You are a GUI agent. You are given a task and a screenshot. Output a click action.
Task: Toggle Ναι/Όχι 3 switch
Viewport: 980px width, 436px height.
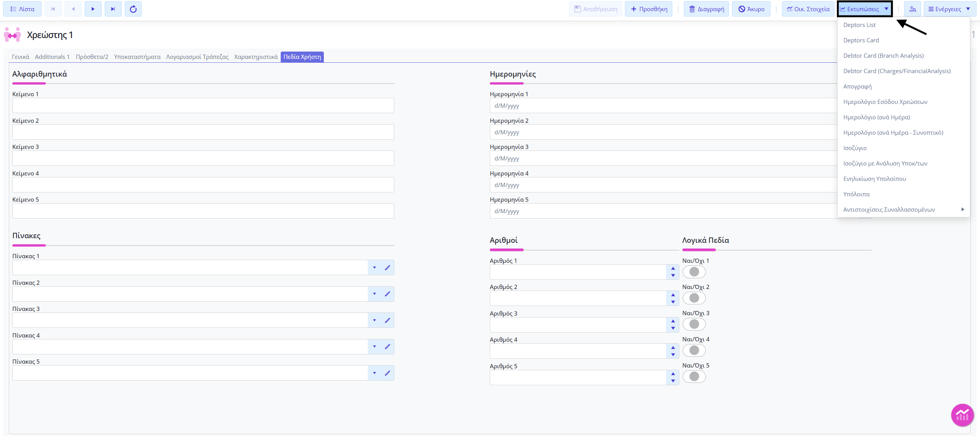pos(694,324)
